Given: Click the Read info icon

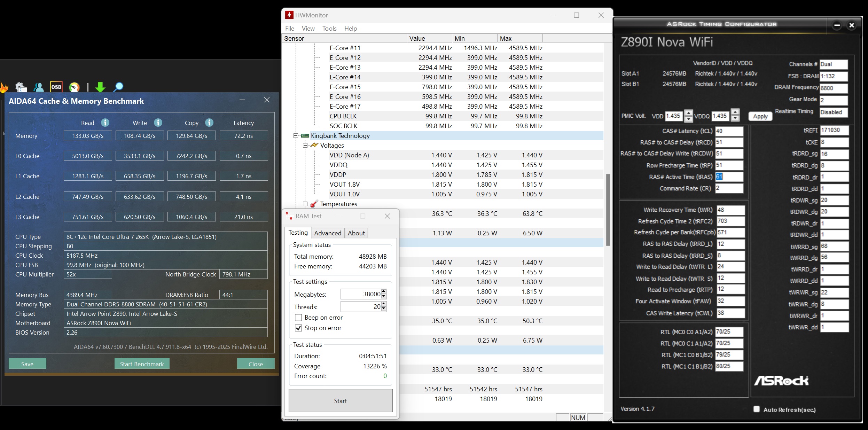Looking at the screenshot, I should [x=105, y=123].
